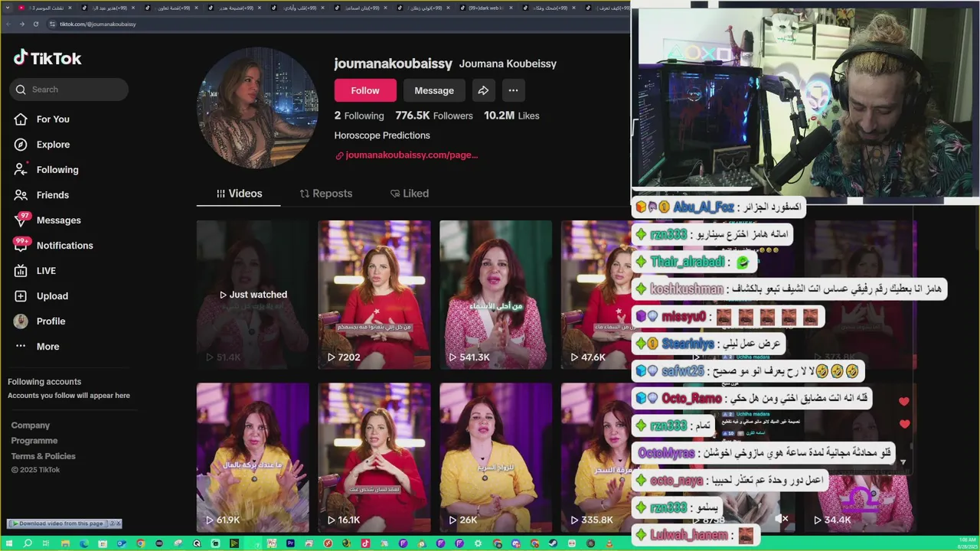980x551 pixels.
Task: Open the video with 61.9K views
Action: [x=253, y=458]
